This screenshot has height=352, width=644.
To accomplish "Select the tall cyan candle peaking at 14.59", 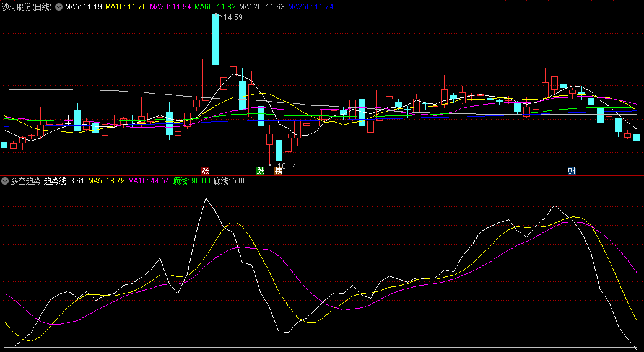I will (x=215, y=40).
